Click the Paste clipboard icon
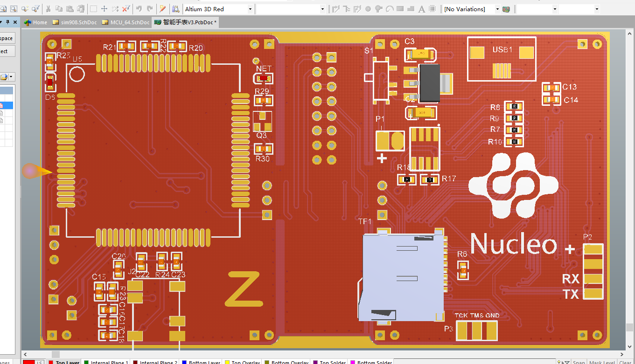 [70, 9]
